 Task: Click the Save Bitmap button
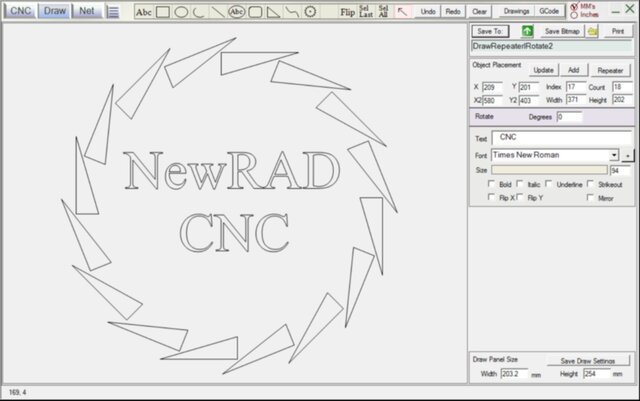click(562, 31)
